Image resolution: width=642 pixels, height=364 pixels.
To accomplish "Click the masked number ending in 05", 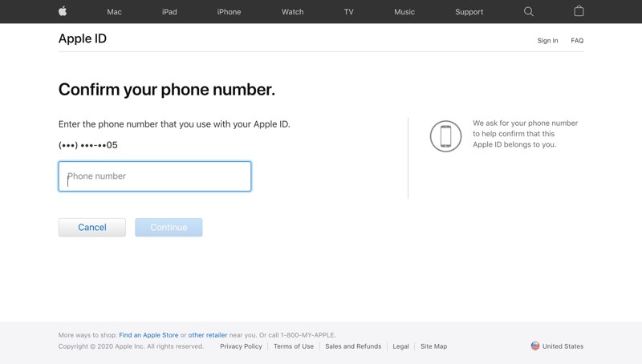I will click(x=88, y=145).
